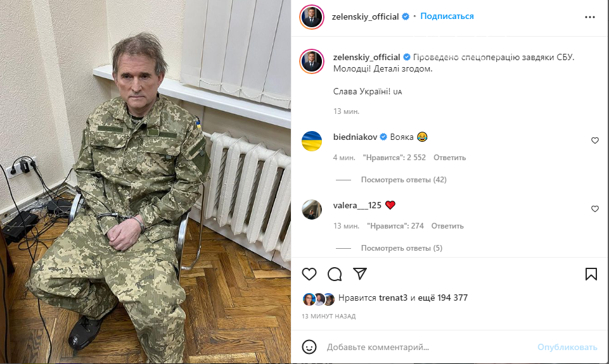The width and height of the screenshot is (609, 364).
Task: Open the three-dot more options menu
Action: pyautogui.click(x=590, y=17)
